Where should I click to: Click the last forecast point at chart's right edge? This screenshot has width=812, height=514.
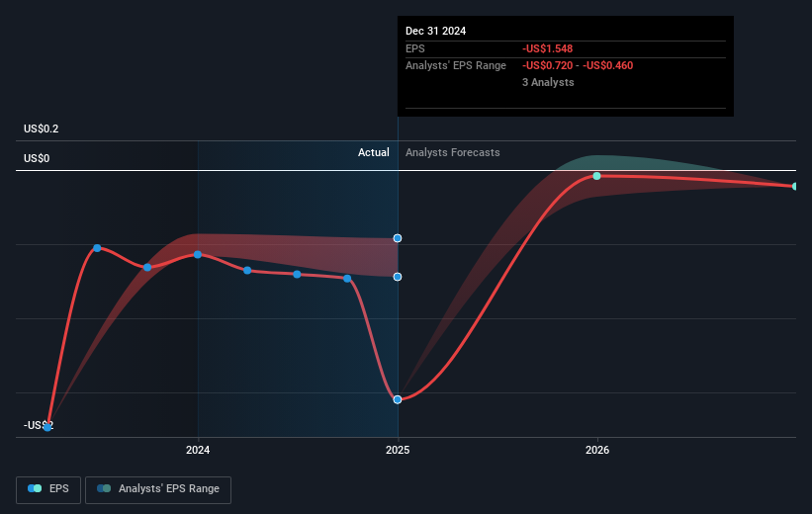(x=795, y=186)
